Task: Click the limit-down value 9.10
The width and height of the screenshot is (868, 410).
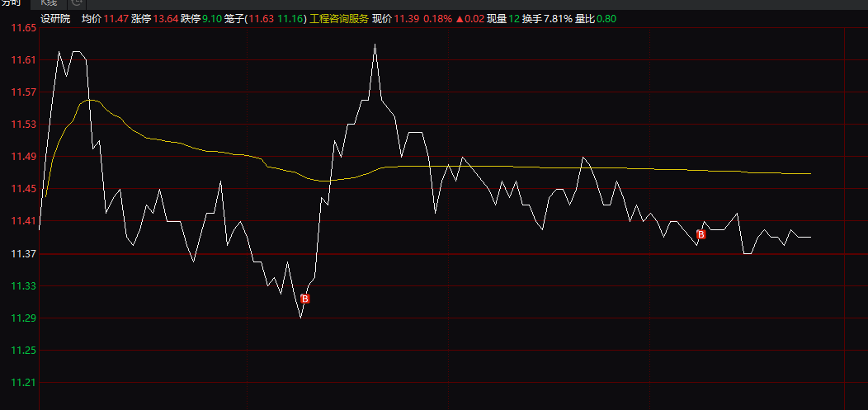Action: tap(212, 19)
